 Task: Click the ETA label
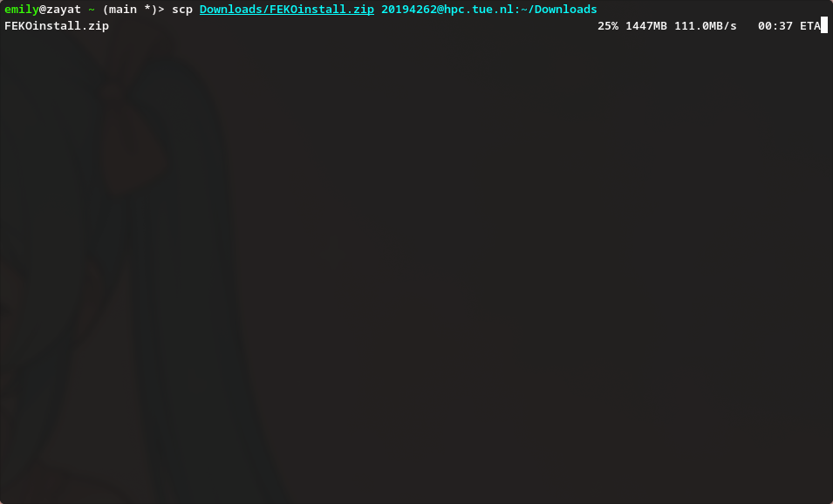(x=810, y=26)
